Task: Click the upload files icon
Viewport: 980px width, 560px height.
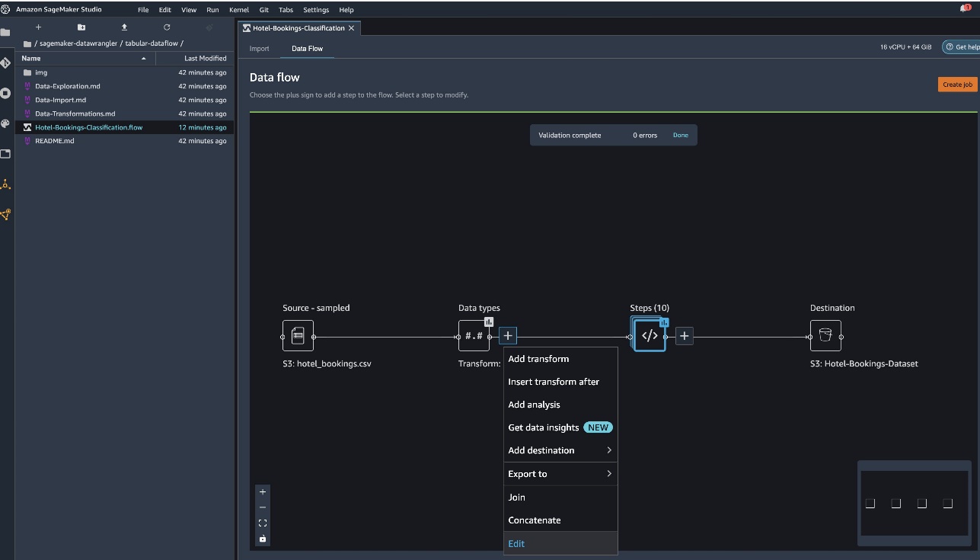Action: pyautogui.click(x=124, y=27)
